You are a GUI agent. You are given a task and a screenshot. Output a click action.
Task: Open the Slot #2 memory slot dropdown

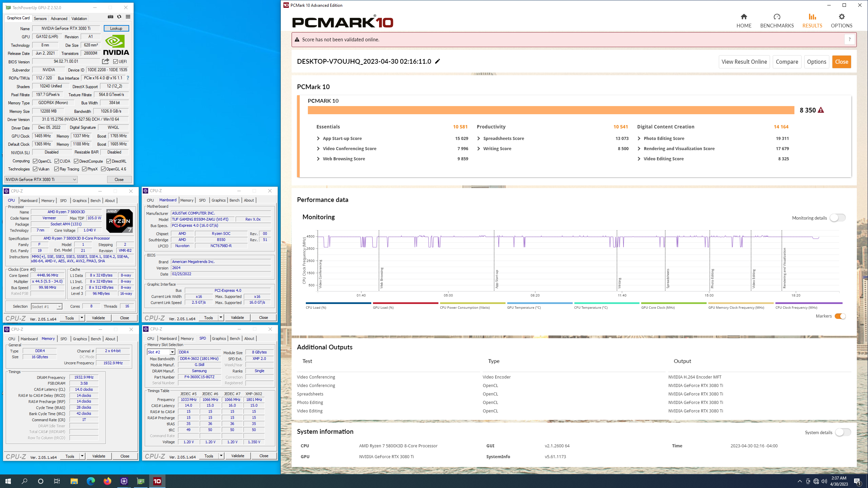pos(161,352)
